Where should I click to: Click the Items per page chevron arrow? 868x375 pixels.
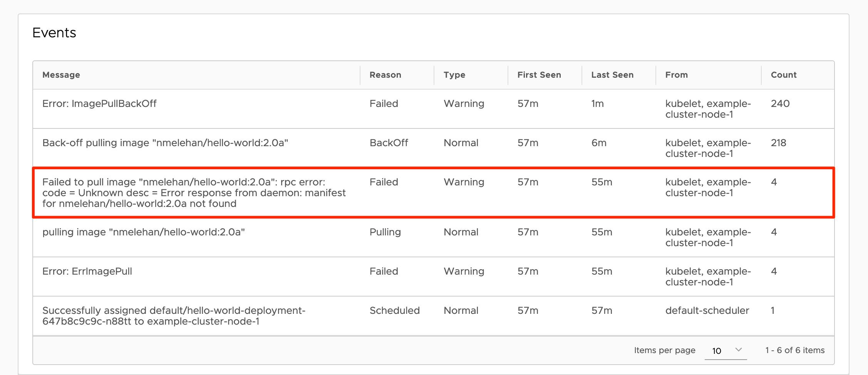click(738, 350)
